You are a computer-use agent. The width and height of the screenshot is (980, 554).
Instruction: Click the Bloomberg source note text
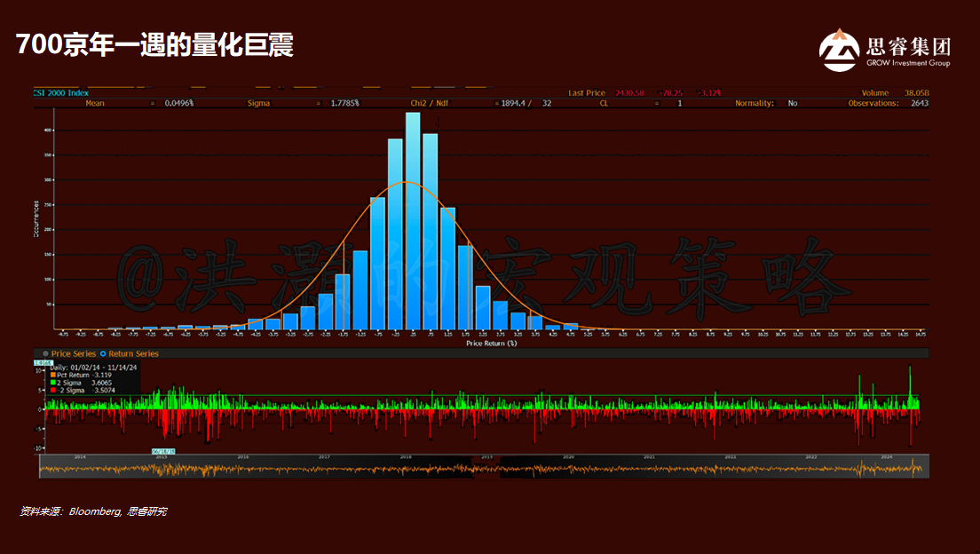click(x=93, y=511)
